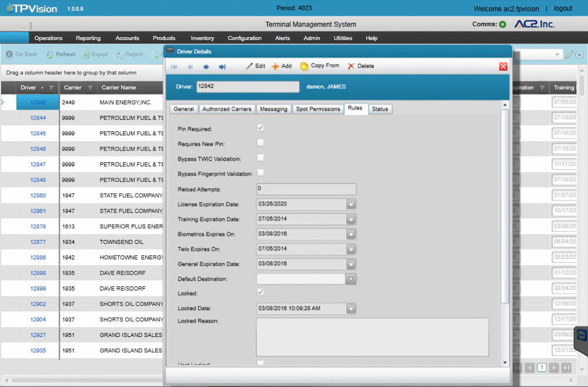The height and width of the screenshot is (387, 588).
Task: Enable Bypass TWIC Validation
Action: [x=260, y=158]
